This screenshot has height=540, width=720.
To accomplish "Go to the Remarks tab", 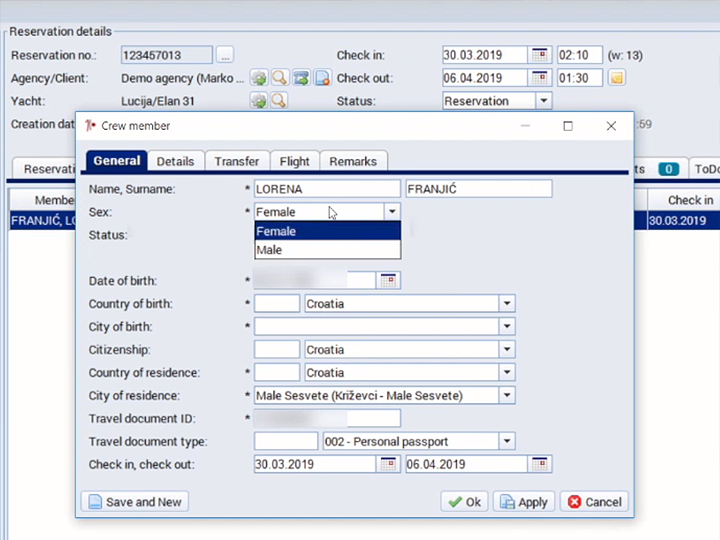I will (x=353, y=161).
